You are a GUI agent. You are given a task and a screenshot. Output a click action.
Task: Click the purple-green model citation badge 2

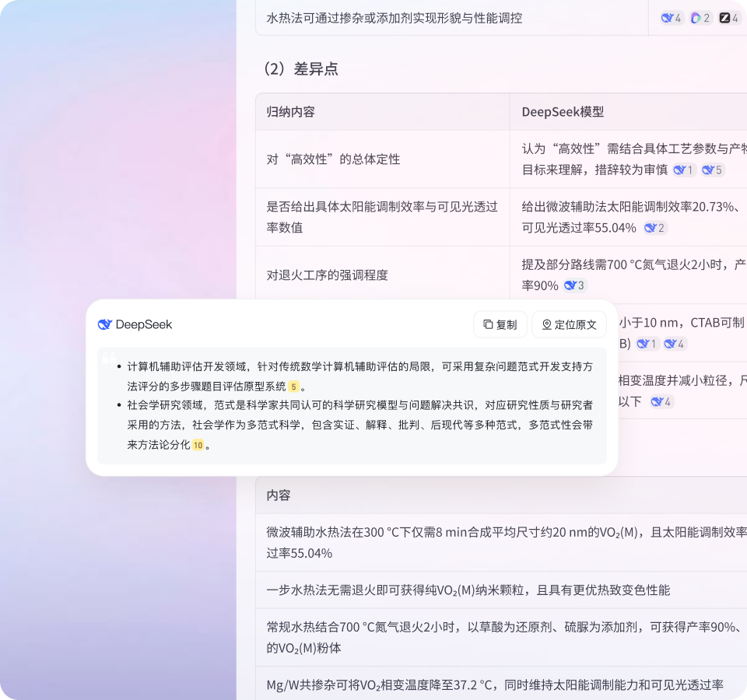(701, 18)
